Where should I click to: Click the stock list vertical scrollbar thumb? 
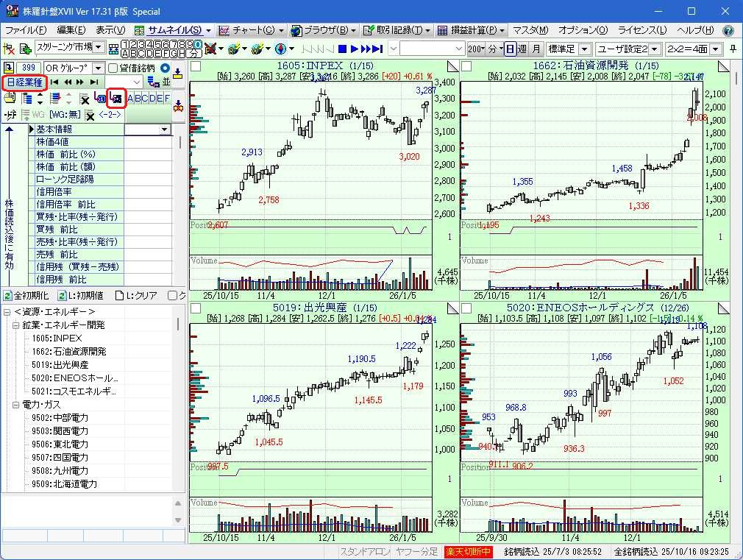178,325
